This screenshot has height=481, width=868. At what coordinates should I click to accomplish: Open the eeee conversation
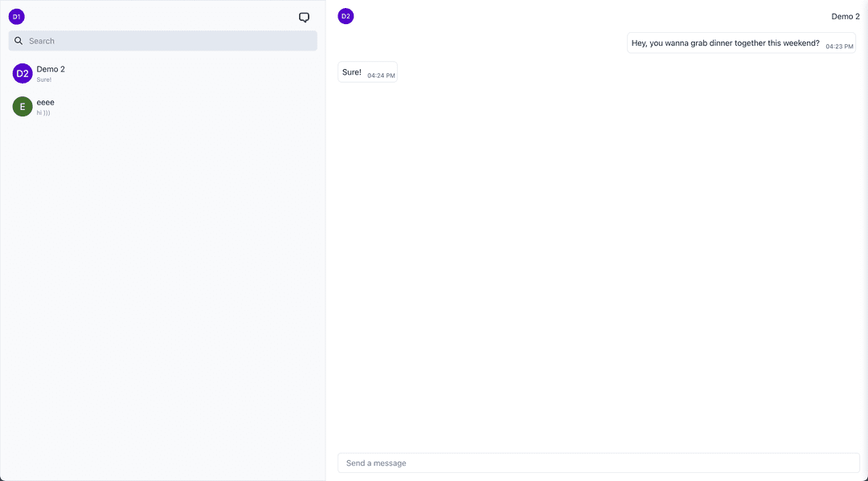tap(121, 106)
